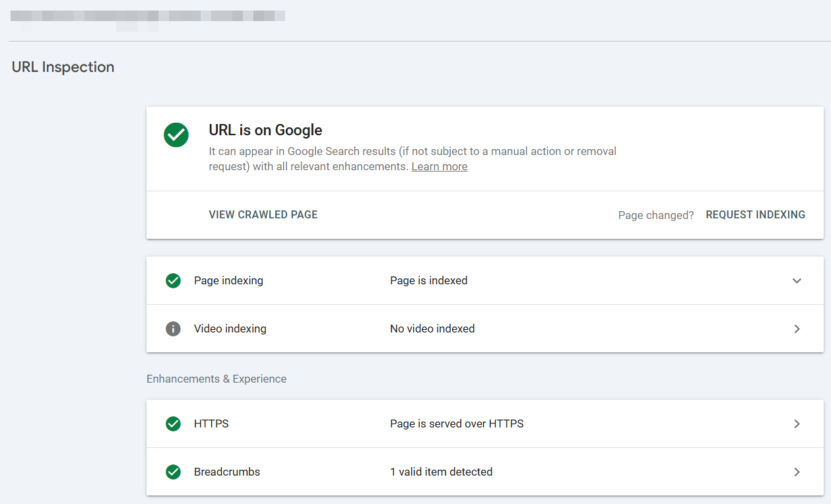Select the HTTPS row label

click(211, 424)
